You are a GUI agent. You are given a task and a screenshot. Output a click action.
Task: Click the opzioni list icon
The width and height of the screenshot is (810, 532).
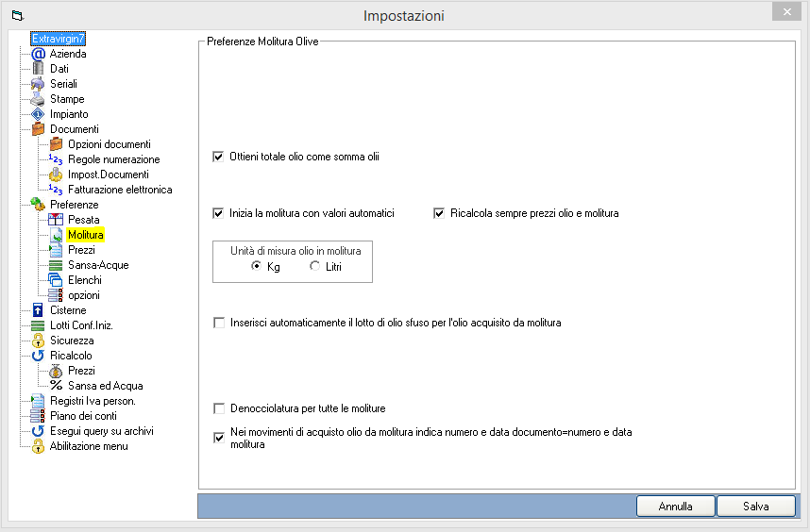point(56,295)
